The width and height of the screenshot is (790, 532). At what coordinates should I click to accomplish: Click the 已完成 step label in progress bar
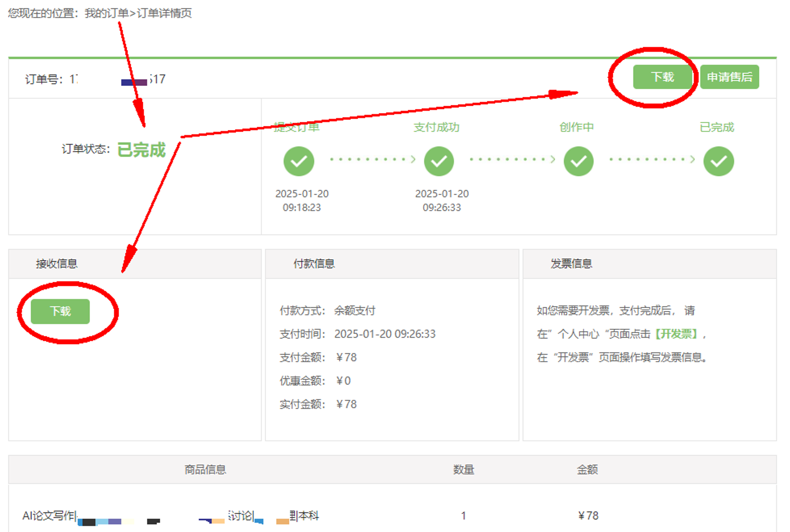coord(717,127)
